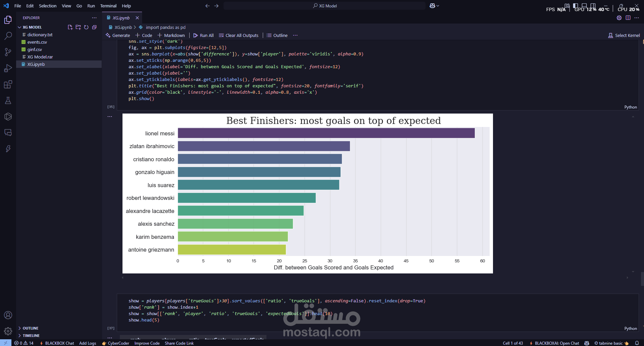
Task: Add a new Code cell
Action: (144, 35)
